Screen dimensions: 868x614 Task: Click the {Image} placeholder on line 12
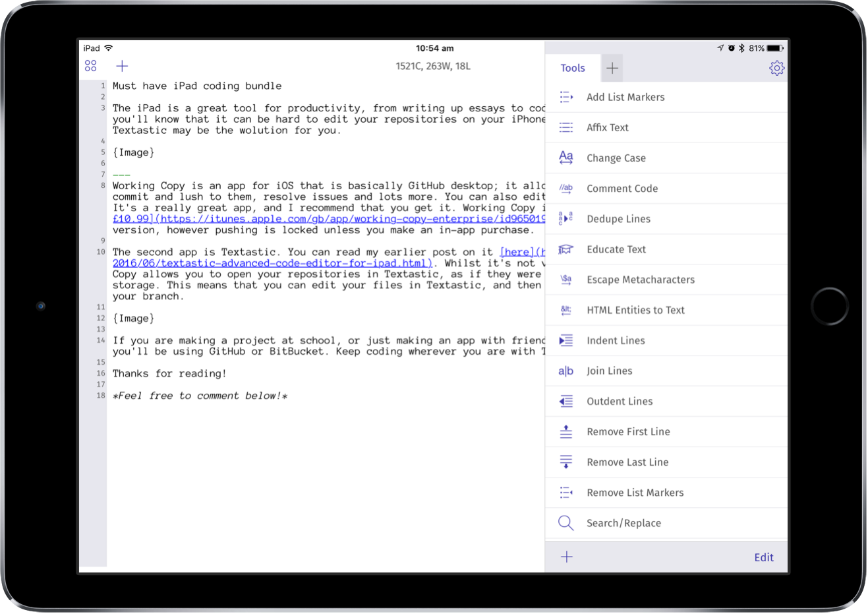(134, 318)
